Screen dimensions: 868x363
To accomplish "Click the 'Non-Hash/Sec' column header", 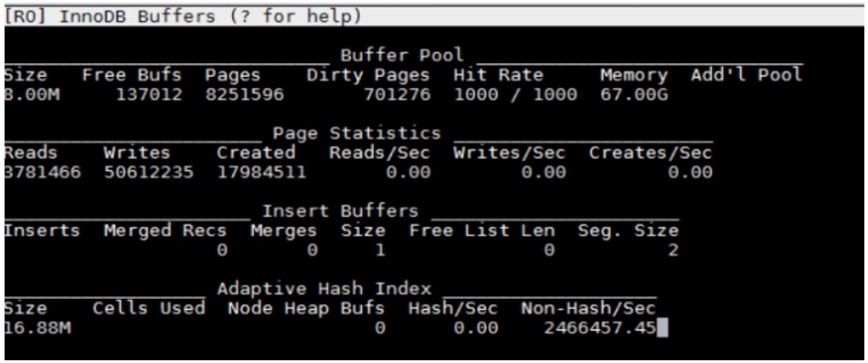I will pos(588,308).
